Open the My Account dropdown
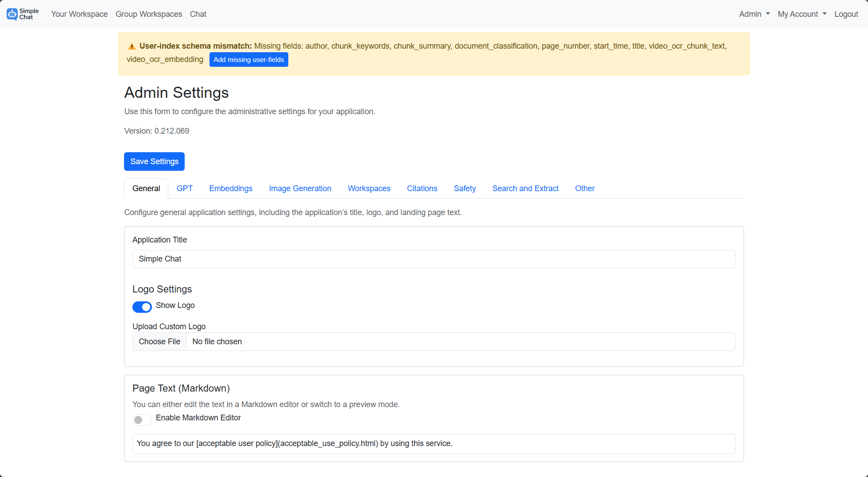 [x=802, y=14]
